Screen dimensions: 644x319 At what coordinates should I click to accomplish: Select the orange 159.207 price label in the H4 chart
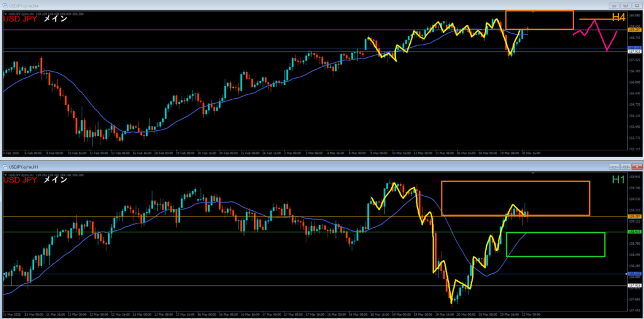(634, 30)
